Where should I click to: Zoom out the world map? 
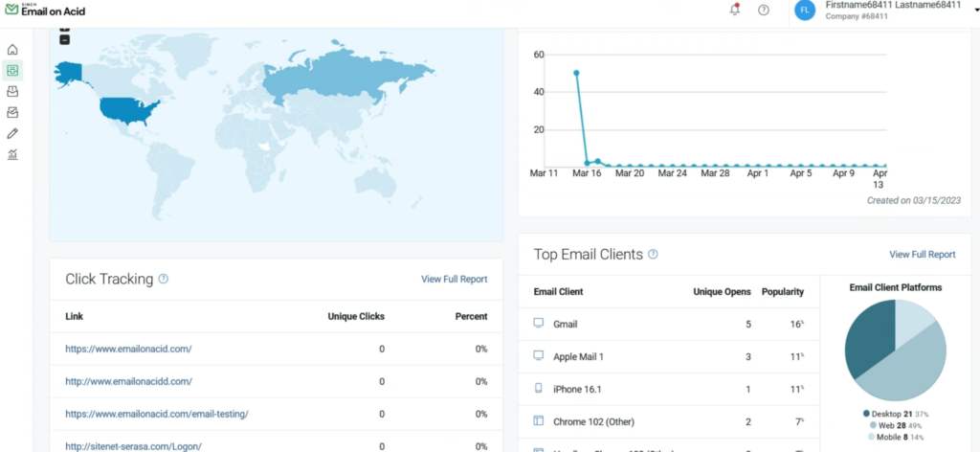click(64, 40)
